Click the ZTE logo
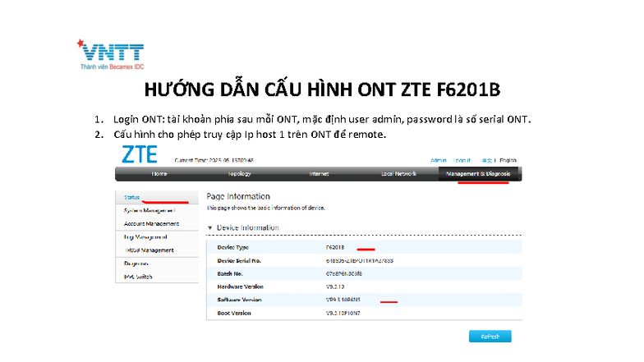Viewport: 644px width, 362px height. [x=140, y=154]
